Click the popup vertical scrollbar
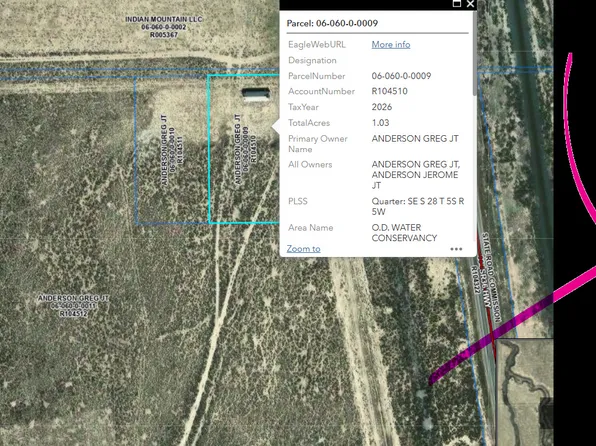Viewport: 596px width, 446px height. click(x=474, y=54)
